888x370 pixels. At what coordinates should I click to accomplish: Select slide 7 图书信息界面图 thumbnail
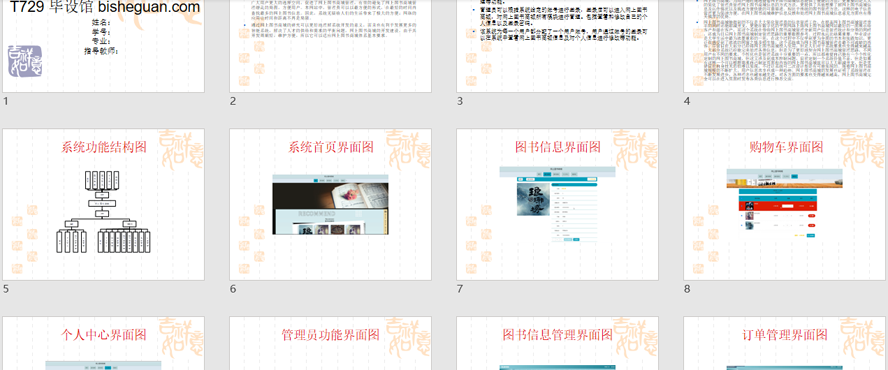coord(557,204)
